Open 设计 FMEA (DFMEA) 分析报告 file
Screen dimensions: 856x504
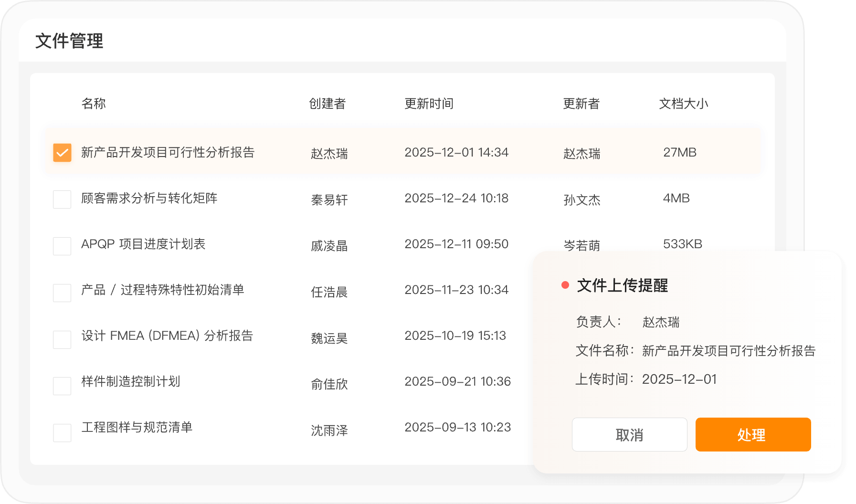167,336
